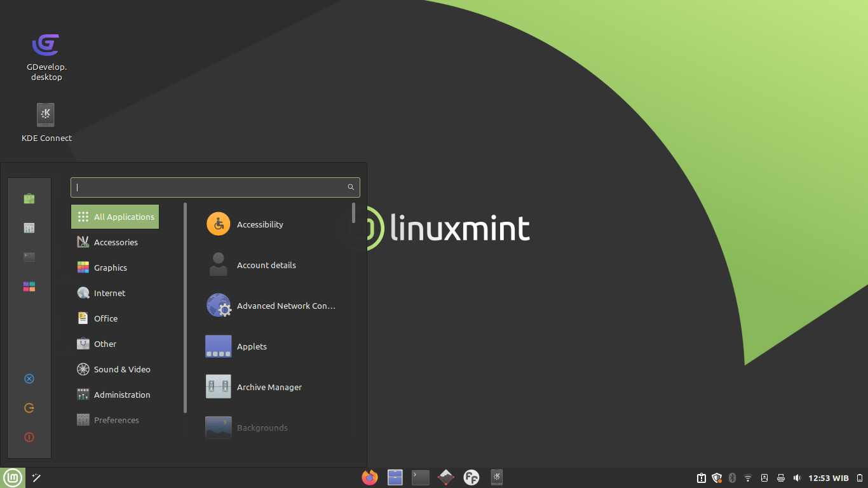Image resolution: width=868 pixels, height=488 pixels.
Task: Open the round FF app launcher
Action: (x=471, y=478)
